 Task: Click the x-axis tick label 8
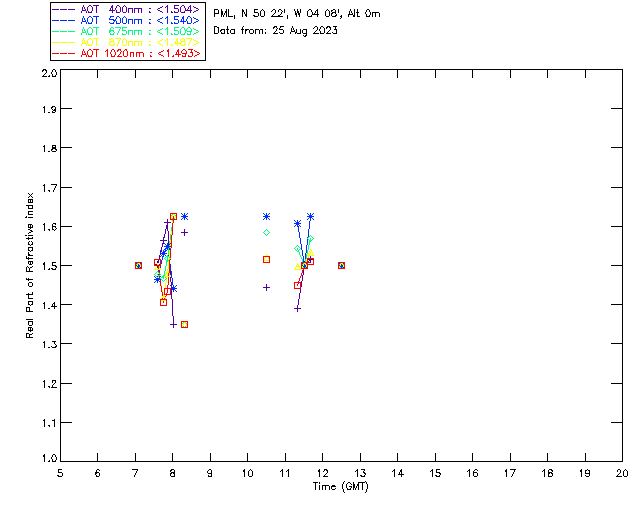click(x=173, y=473)
